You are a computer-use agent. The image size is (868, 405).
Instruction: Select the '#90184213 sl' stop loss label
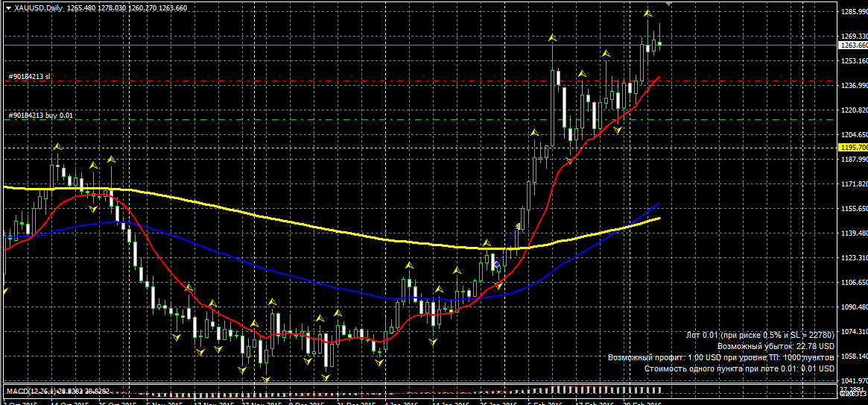coord(29,77)
